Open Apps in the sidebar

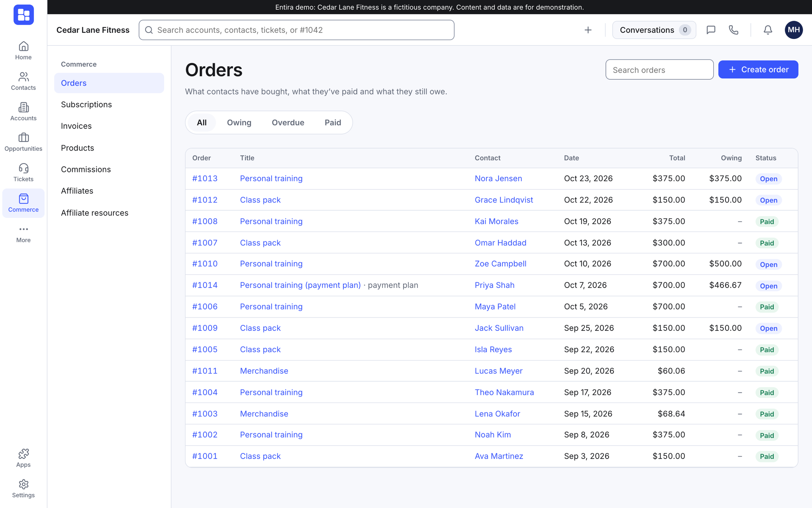(x=23, y=458)
